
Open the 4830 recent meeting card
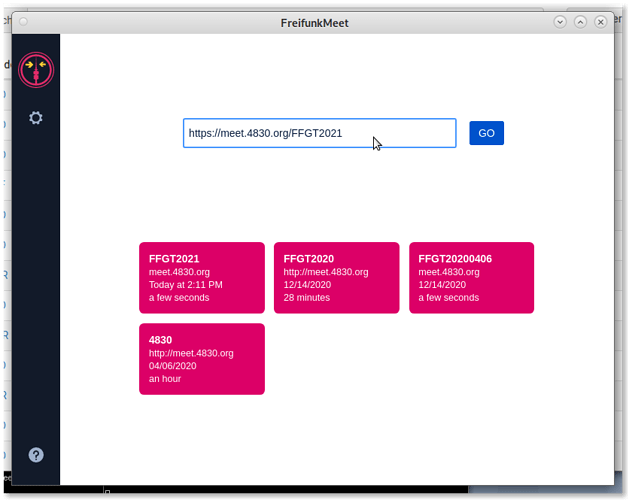point(202,359)
